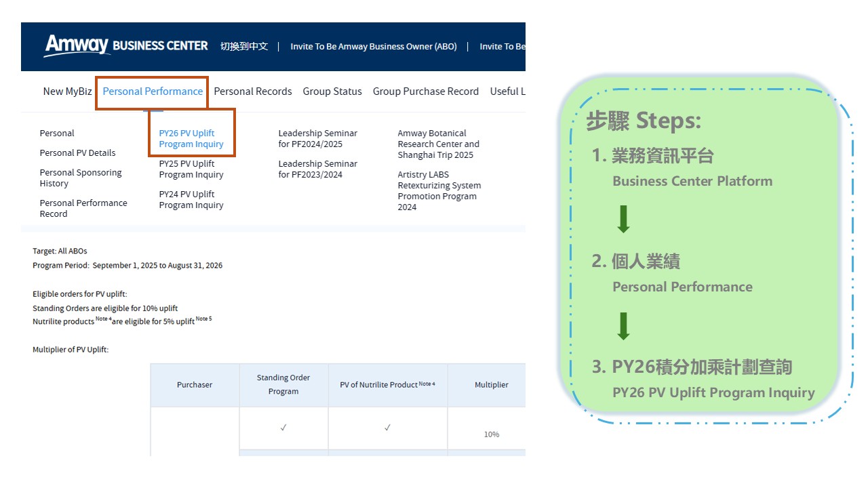Open Leadership Seminar for PF2024/2025

coord(317,139)
